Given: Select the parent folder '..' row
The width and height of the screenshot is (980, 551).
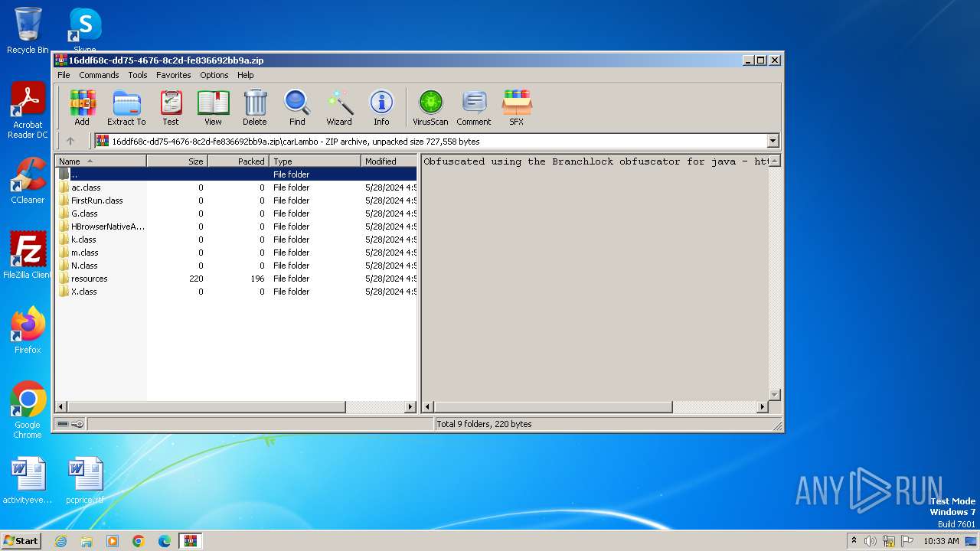Looking at the screenshot, I should tap(237, 174).
